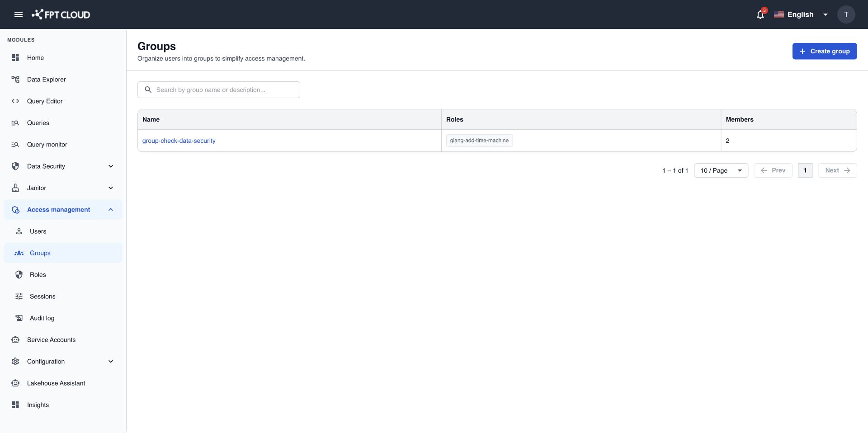
Task: Open the 10 / Page size dropdown
Action: (x=721, y=170)
